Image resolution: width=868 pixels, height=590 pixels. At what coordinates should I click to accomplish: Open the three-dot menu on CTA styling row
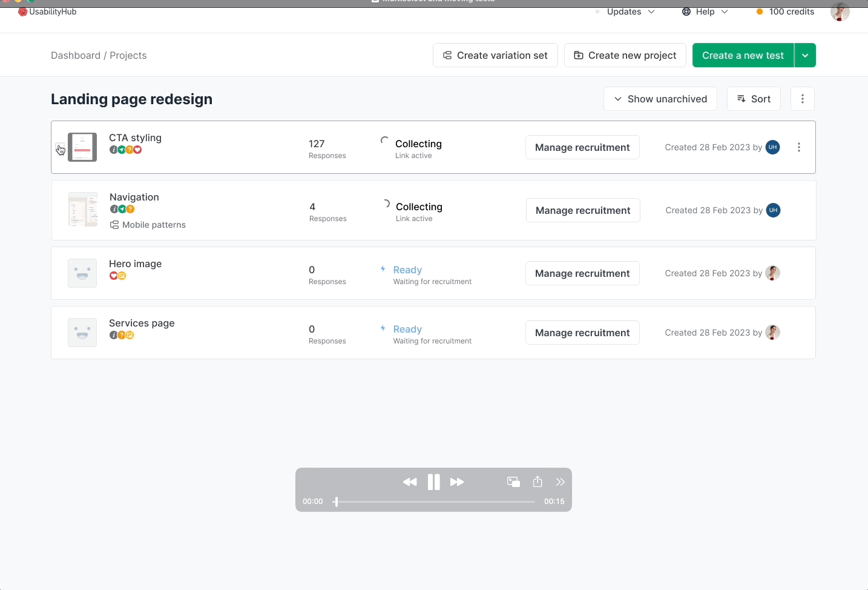tap(799, 147)
